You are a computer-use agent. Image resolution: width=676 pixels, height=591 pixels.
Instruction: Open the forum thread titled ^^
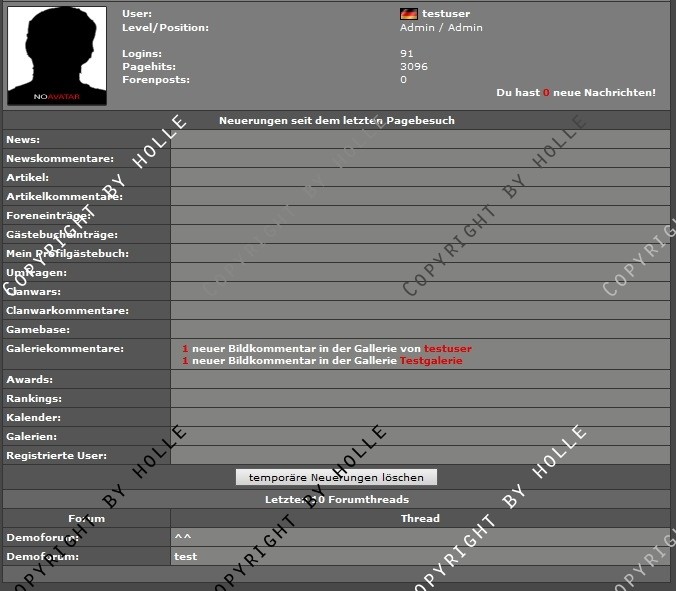[181, 537]
